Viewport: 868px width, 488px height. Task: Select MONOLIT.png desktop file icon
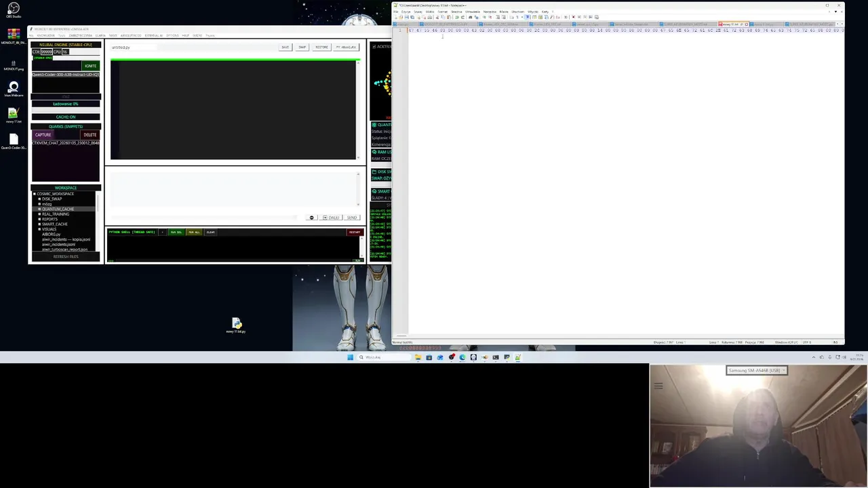click(x=13, y=64)
